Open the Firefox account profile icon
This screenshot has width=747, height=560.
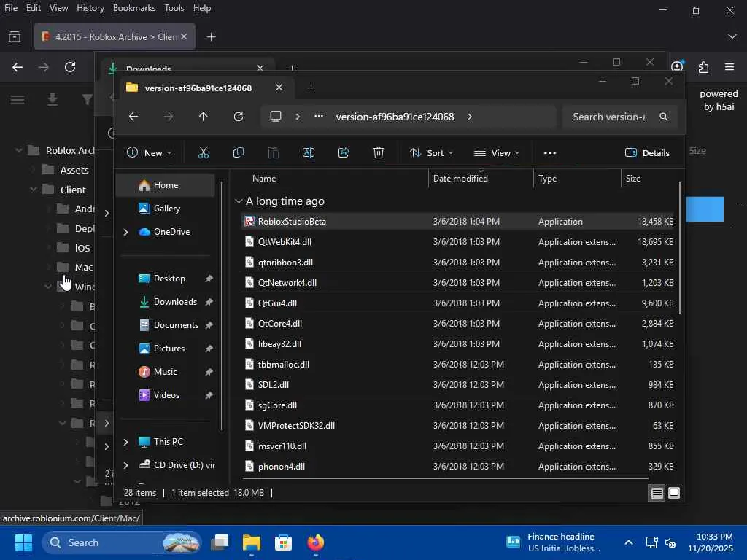coord(677,66)
